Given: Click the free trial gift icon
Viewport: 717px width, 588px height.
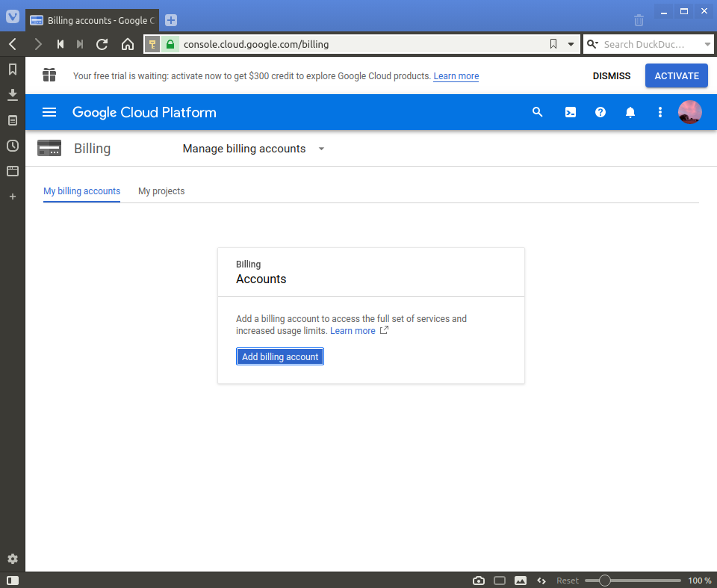Looking at the screenshot, I should 49,75.
